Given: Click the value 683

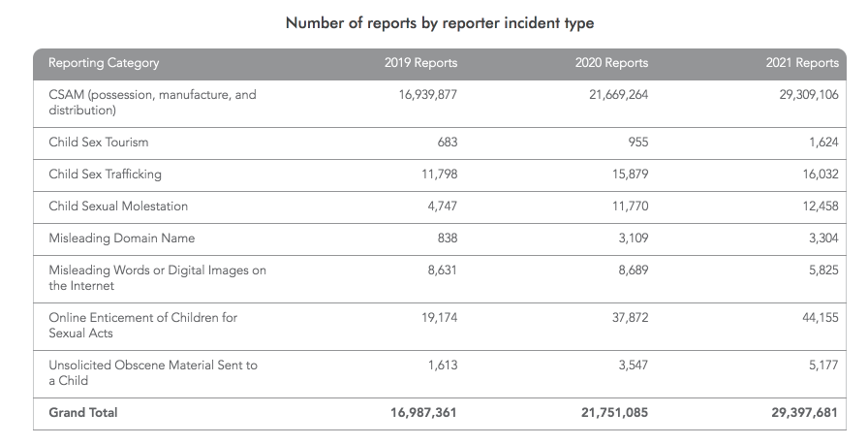Looking at the screenshot, I should [448, 143].
